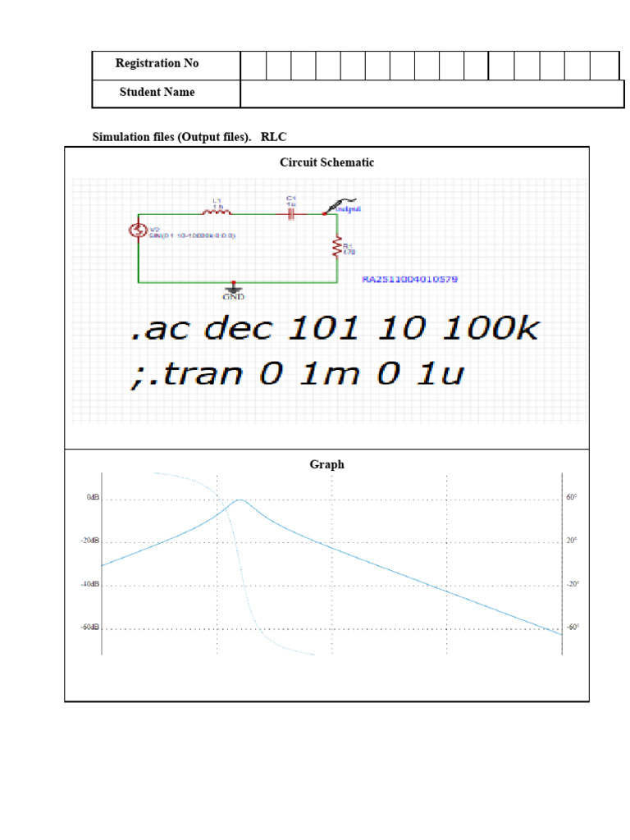630x840 pixels.
Task: Click the 'Student Name' label cell
Action: click(x=166, y=94)
